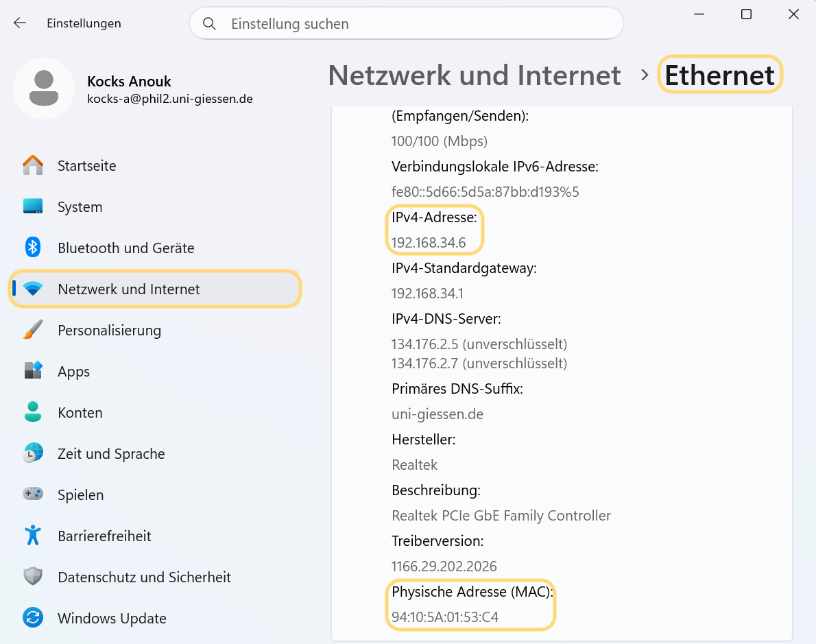Screen dimensions: 816x644
Task: Open Datenschutz und Sicherheit shield icon
Action: point(33,576)
